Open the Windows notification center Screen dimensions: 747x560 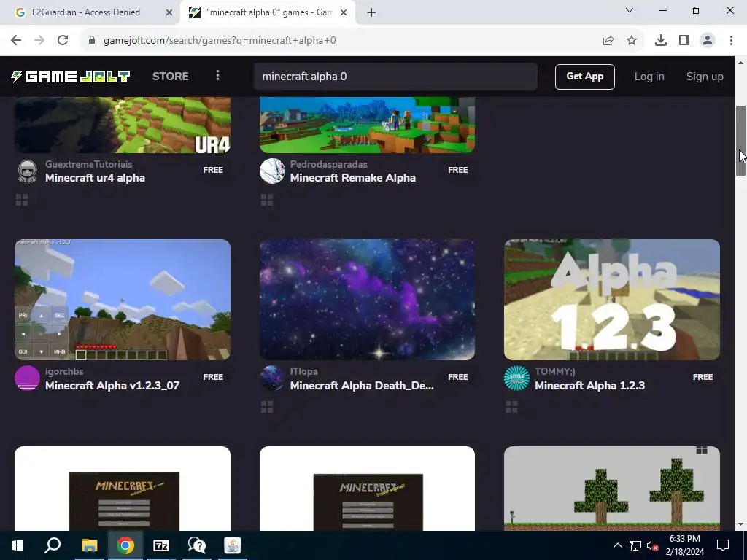(723, 545)
